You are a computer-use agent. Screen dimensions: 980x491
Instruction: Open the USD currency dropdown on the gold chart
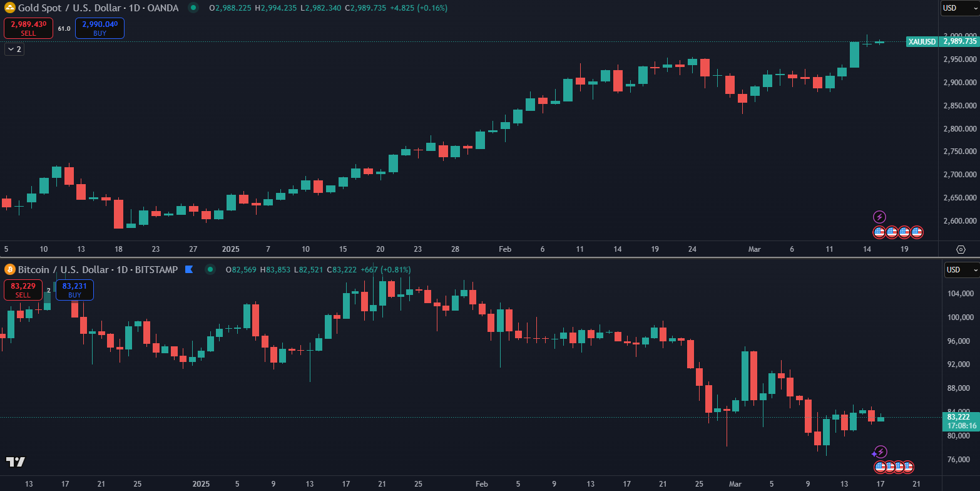click(x=960, y=8)
